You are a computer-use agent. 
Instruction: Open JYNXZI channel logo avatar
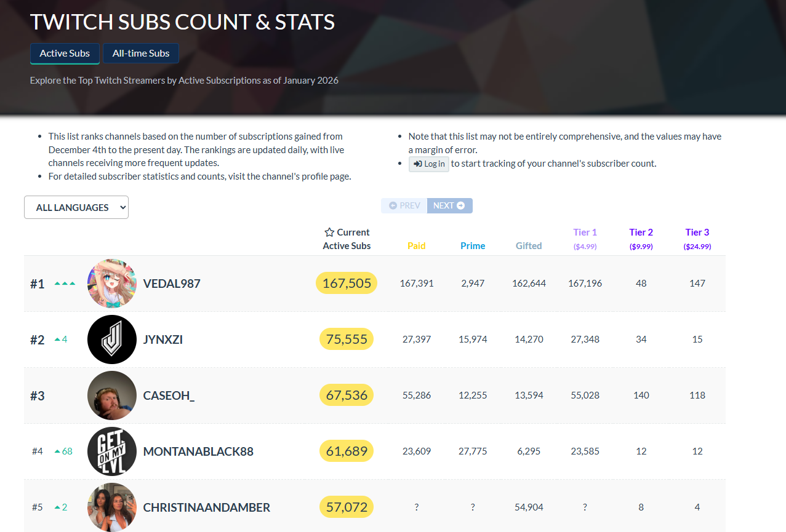(112, 339)
